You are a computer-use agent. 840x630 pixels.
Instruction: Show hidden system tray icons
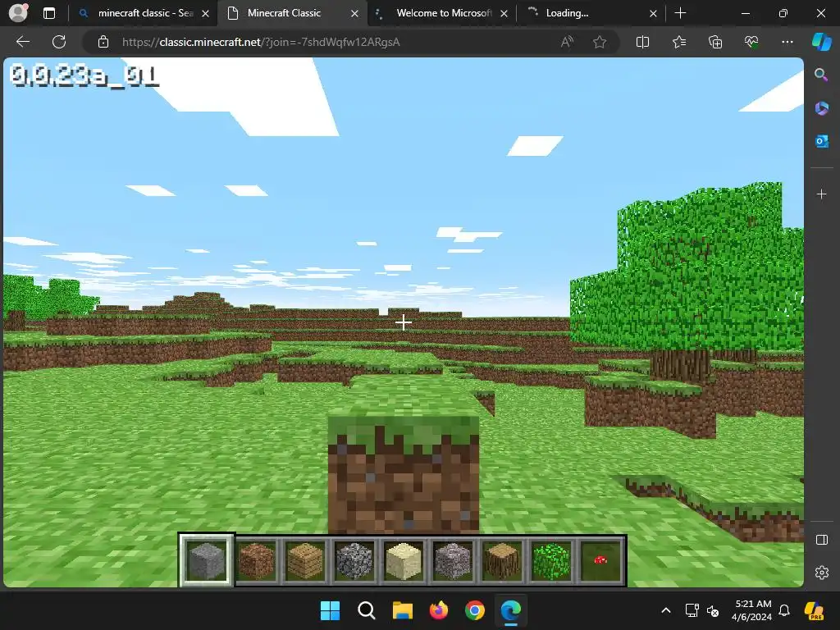(666, 610)
